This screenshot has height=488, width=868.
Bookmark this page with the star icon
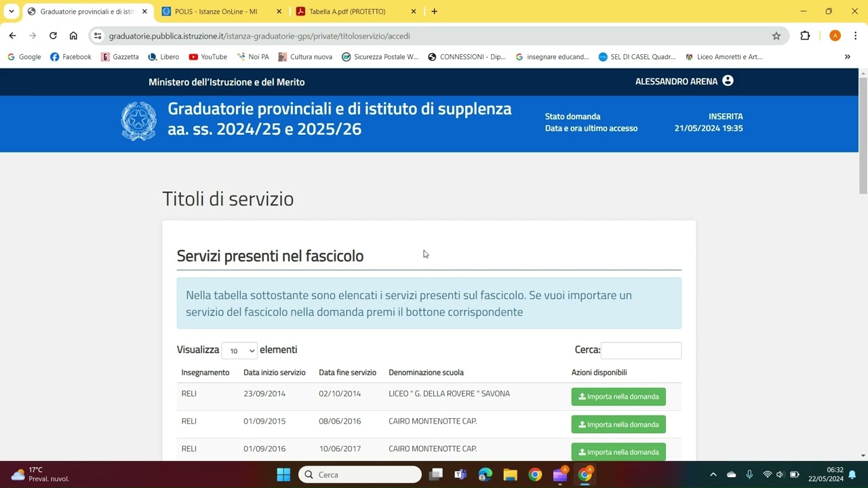point(776,36)
